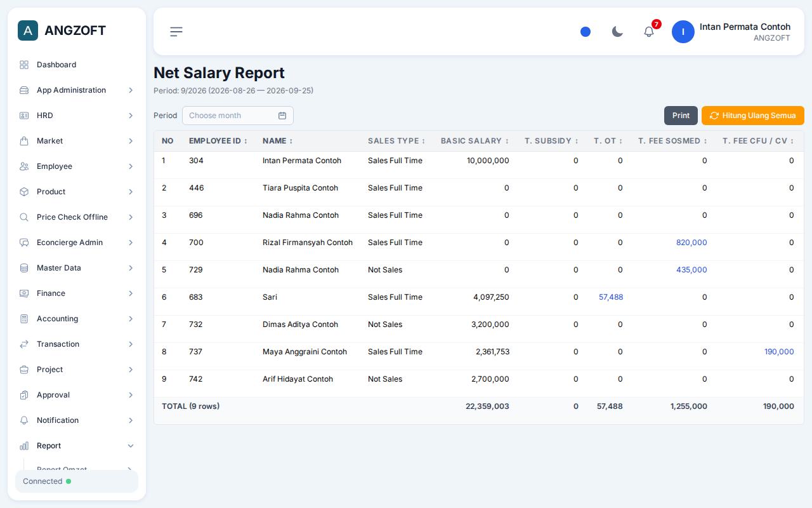The height and width of the screenshot is (508, 812).
Task: Click the ANGZOFT logo icon
Action: [x=28, y=30]
